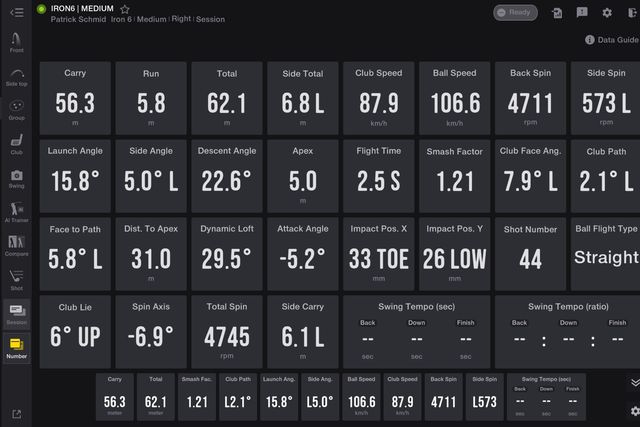Open the bottom strip settings gear

click(634, 410)
